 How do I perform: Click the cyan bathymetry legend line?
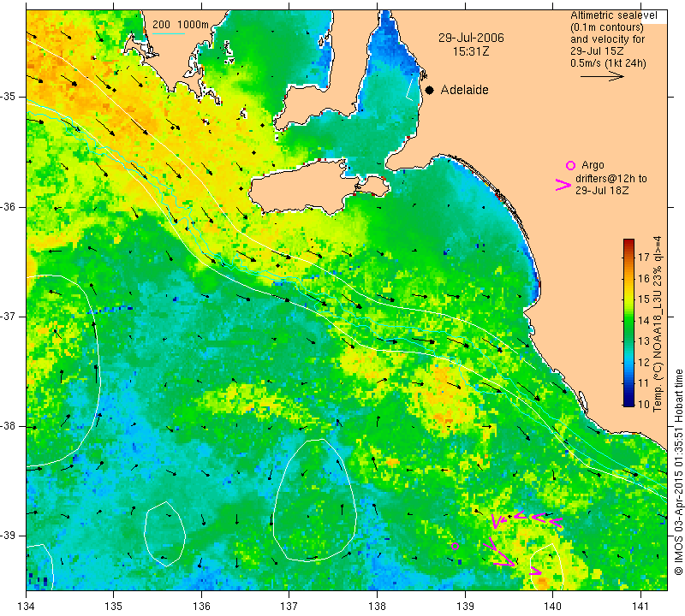pyautogui.click(x=169, y=33)
